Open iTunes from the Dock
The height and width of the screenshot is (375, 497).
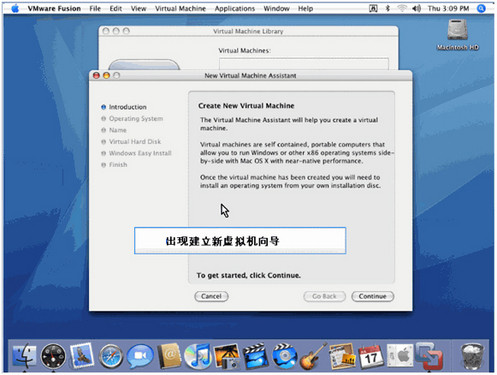point(198,356)
